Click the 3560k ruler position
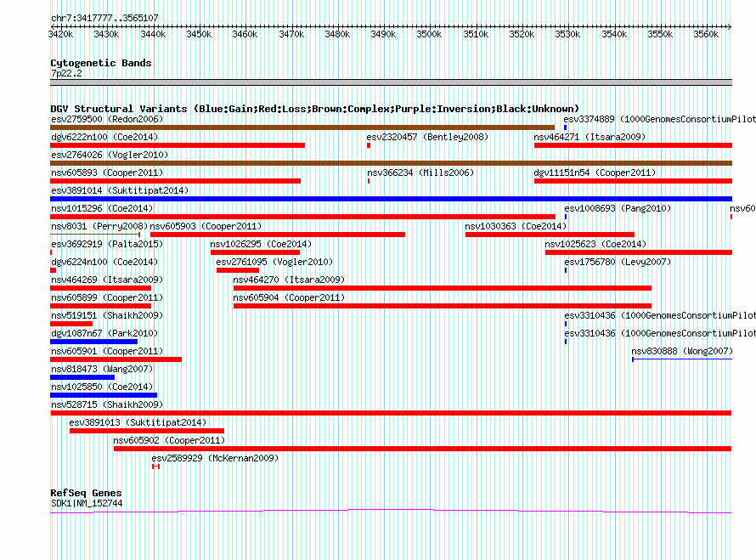This screenshot has height=560, width=756. point(706,34)
